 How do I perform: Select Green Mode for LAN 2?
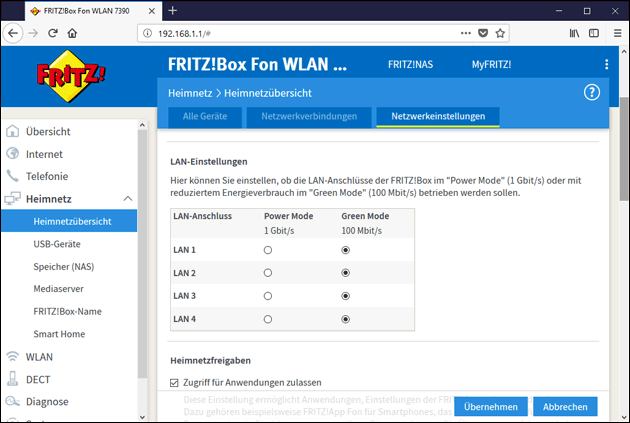[346, 273]
